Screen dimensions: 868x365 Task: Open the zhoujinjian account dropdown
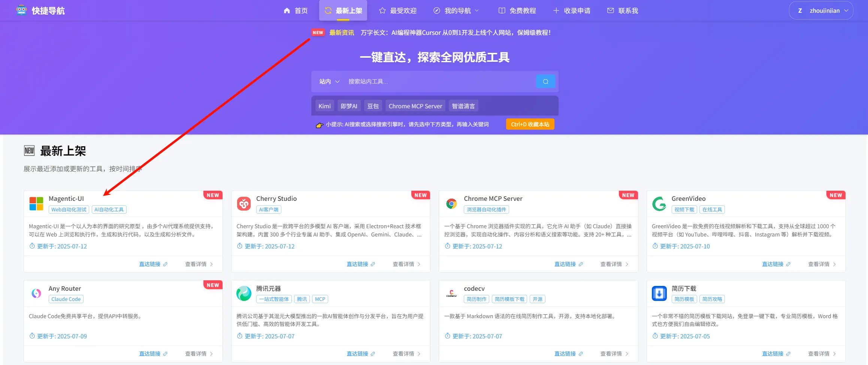coord(821,10)
